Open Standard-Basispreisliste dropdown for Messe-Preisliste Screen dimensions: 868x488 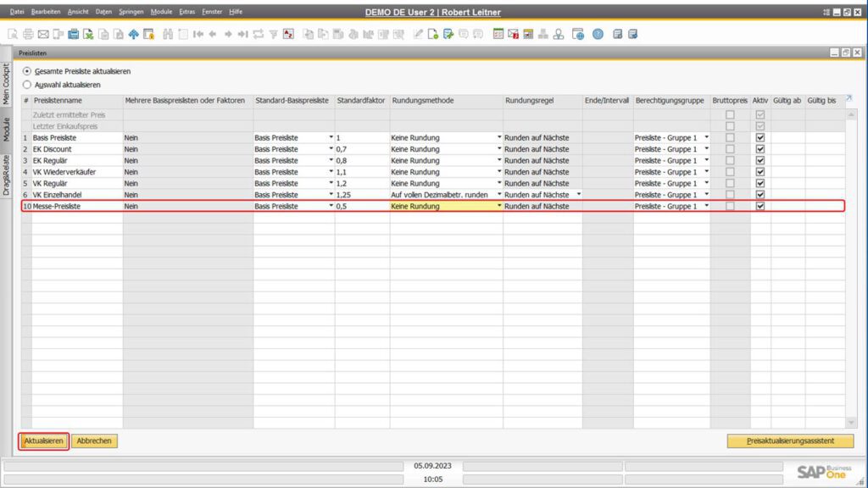[331, 206]
